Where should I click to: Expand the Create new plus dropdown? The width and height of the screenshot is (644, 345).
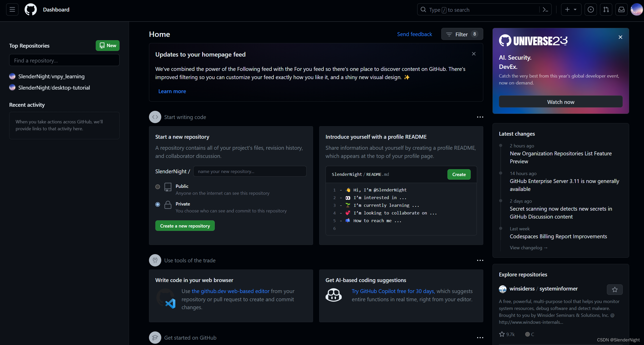click(571, 10)
